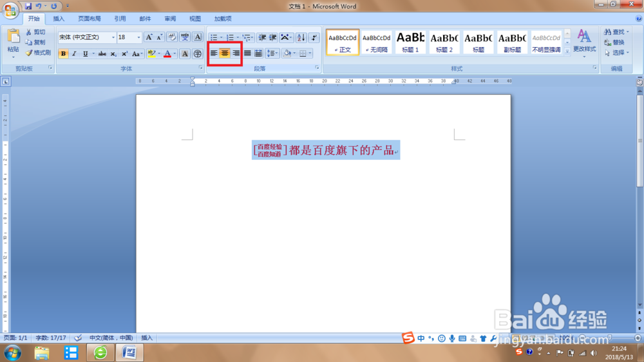This screenshot has width=644, height=362.
Task: Toggle Align Left
Action: [214, 53]
